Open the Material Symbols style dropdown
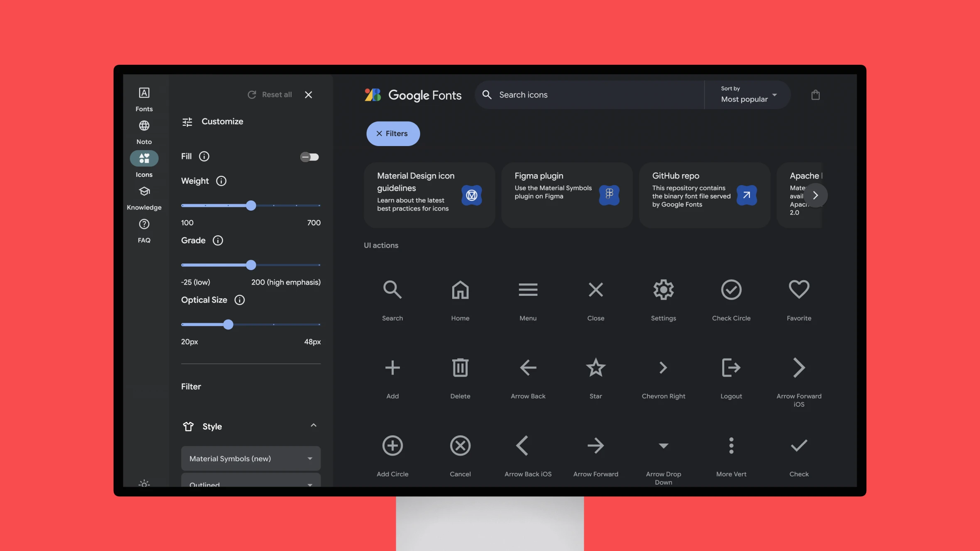This screenshot has width=980, height=551. 250,458
